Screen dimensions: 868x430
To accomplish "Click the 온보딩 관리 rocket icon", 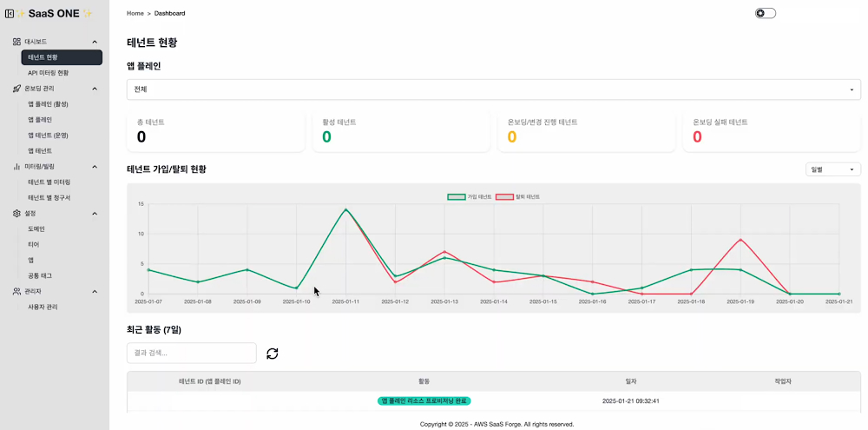I will [16, 89].
